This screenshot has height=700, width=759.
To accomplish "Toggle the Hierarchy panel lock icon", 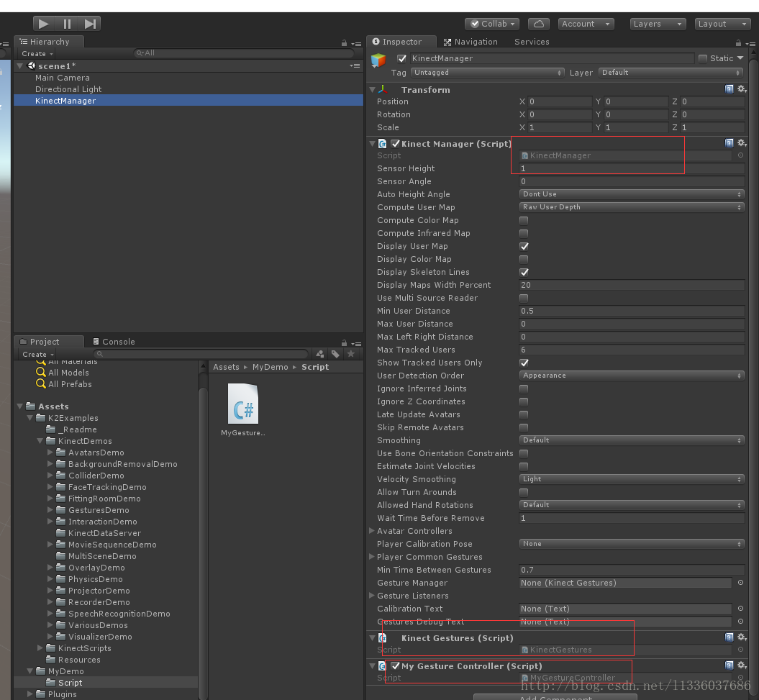I will [x=344, y=43].
